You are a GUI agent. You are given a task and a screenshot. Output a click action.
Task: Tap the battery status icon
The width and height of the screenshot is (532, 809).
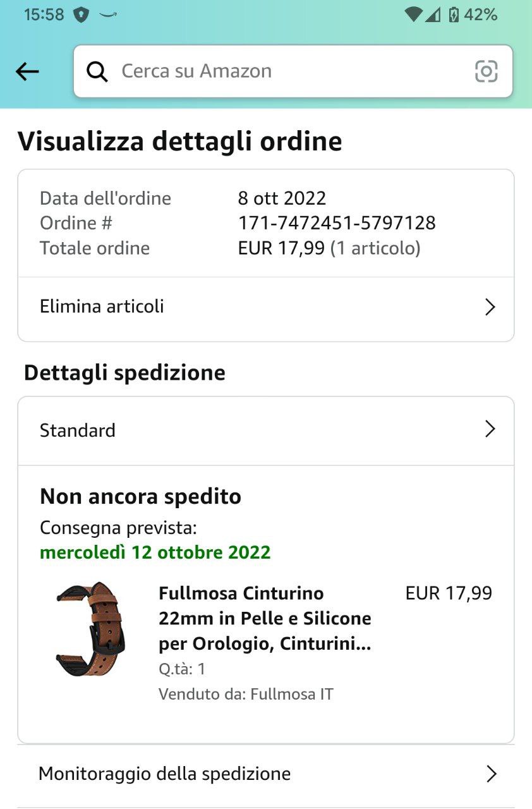pos(454,15)
